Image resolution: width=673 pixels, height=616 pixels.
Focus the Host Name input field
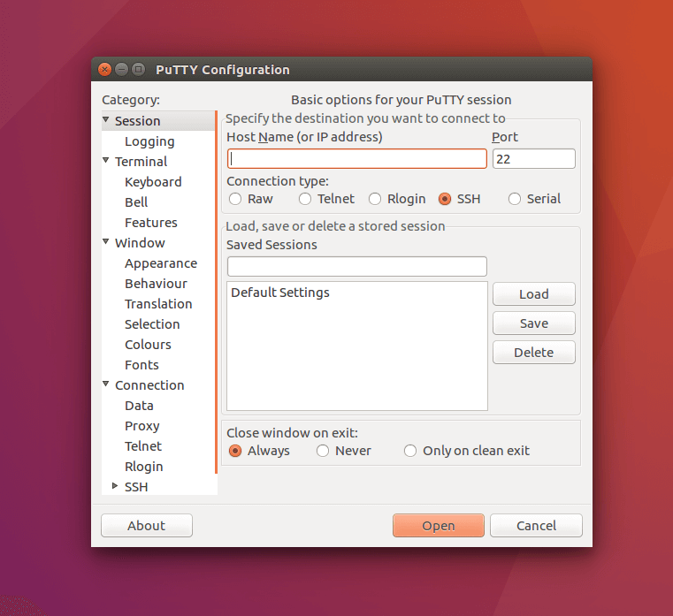(357, 159)
